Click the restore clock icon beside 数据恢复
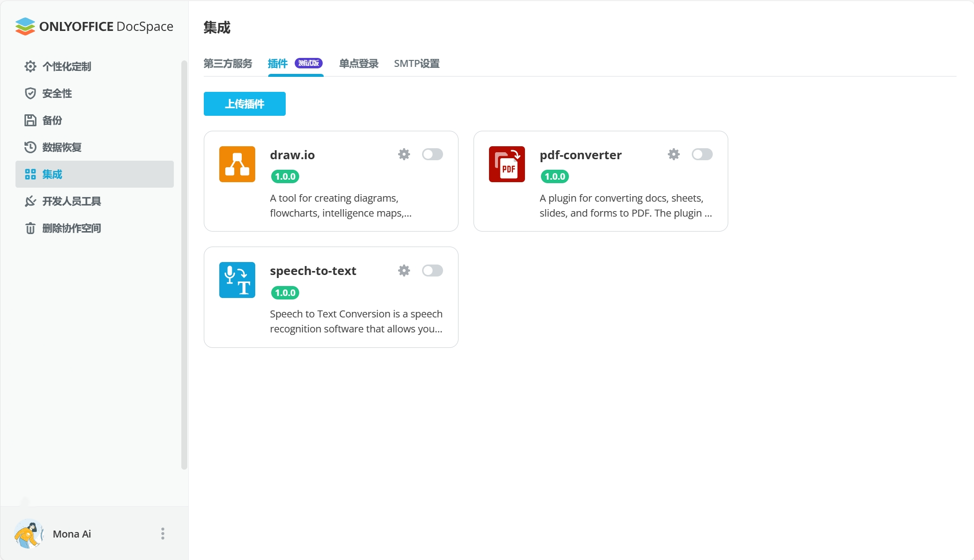Viewport: 974px width, 560px height. [x=30, y=147]
